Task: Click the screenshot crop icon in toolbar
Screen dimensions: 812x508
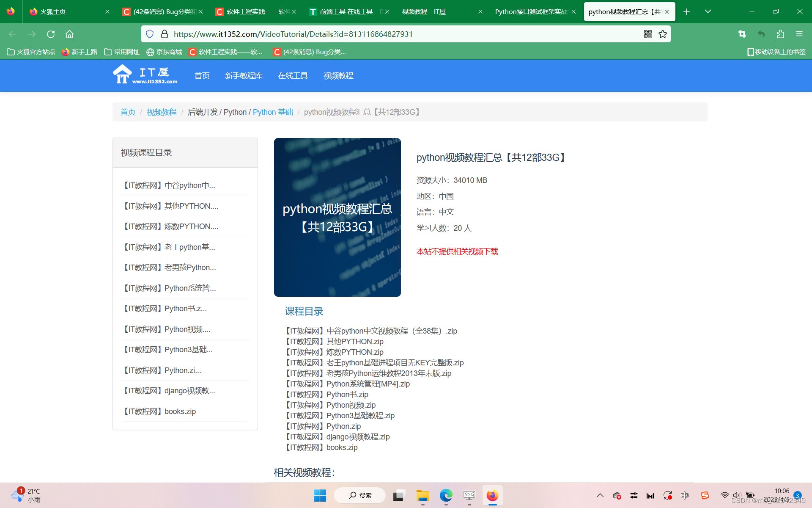Action: click(x=742, y=34)
